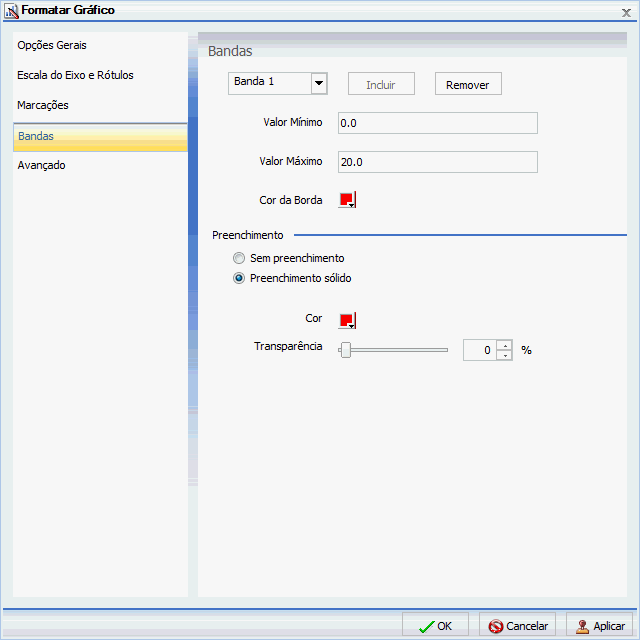Click the Cancelar button
This screenshot has height=640, width=640.
[518, 626]
